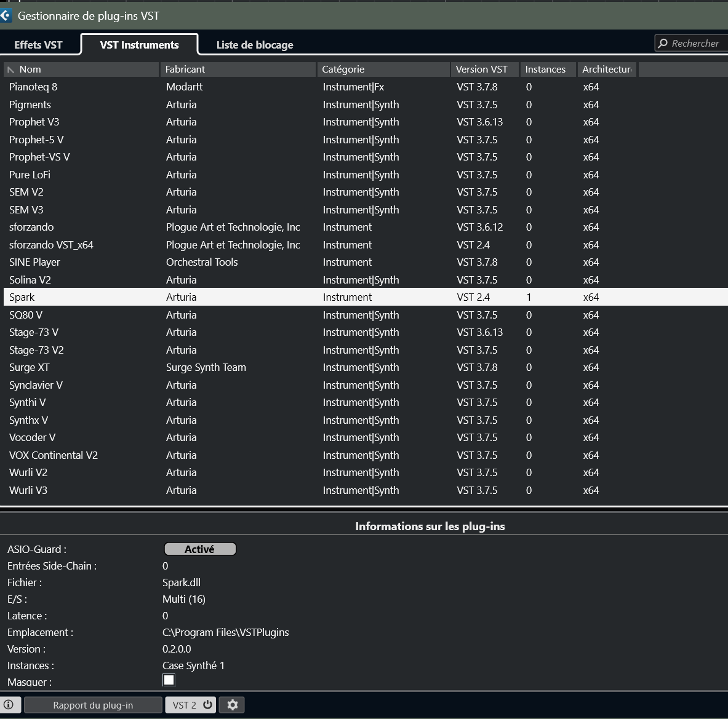
Task: Switch to the Effets VST tab
Action: tap(38, 45)
